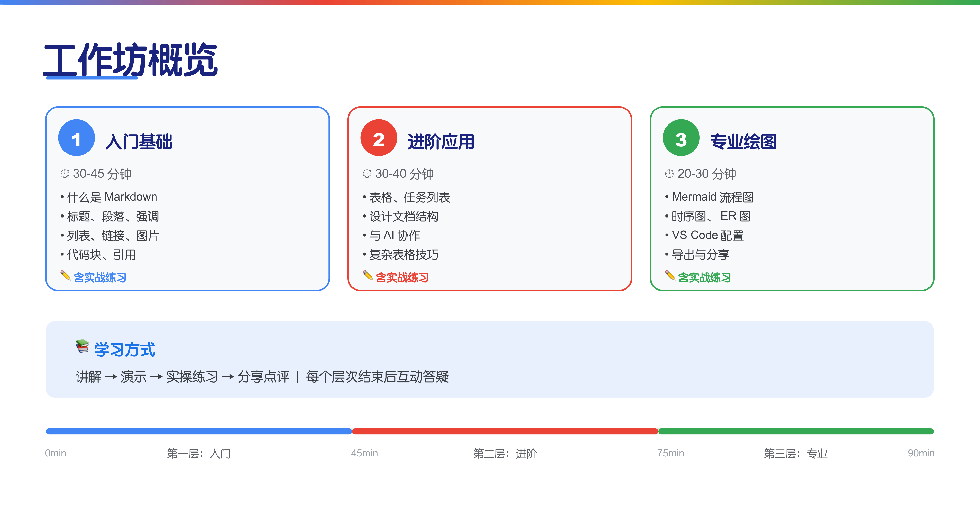This screenshot has width=980, height=515.
Task: Click the red 含实战练习 label
Action: pos(402,278)
